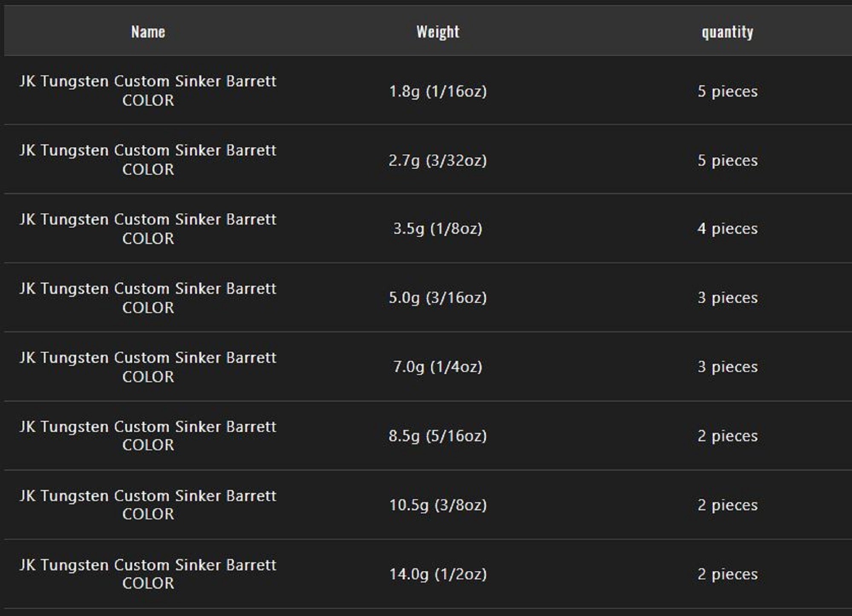Click the quantity cell in the 1.8g row
The width and height of the screenshot is (852, 616).
[x=728, y=91]
